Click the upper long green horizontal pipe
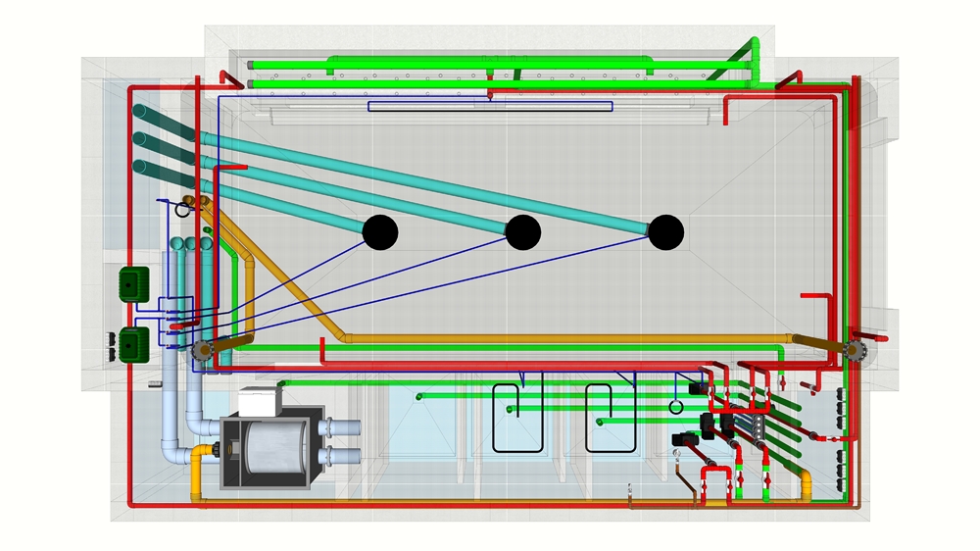Viewport: 980px width, 551px height. coord(499,65)
